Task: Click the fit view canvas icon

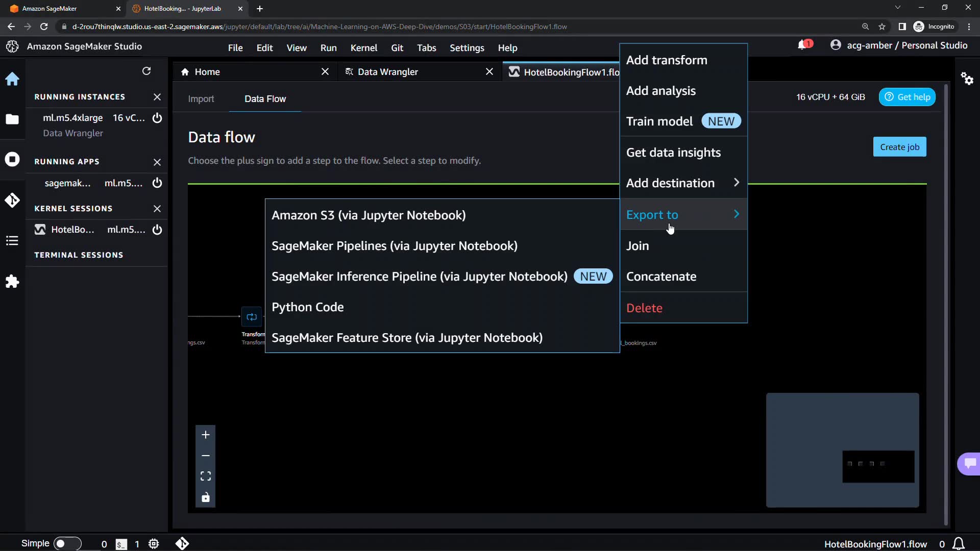Action: [x=205, y=476]
